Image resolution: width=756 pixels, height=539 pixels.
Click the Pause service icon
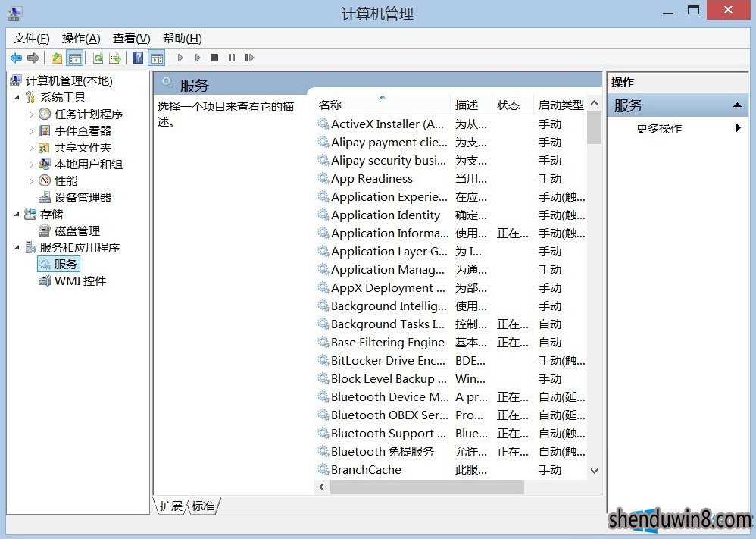pos(232,58)
